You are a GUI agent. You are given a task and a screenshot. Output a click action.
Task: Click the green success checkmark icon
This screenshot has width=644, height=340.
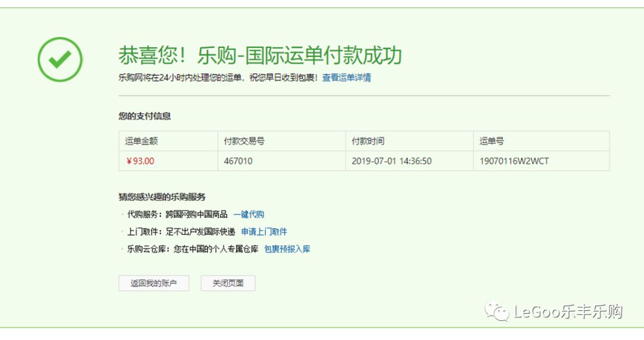coord(60,60)
